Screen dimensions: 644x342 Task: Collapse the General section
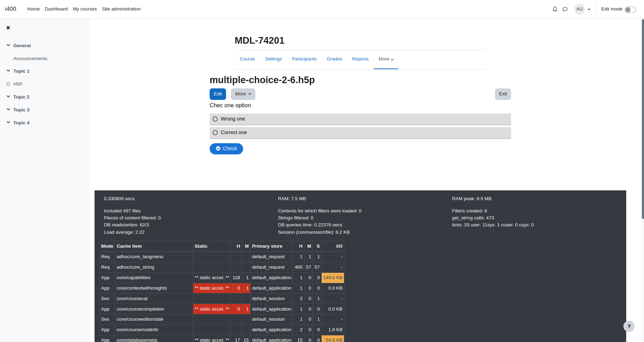[x=8, y=45]
